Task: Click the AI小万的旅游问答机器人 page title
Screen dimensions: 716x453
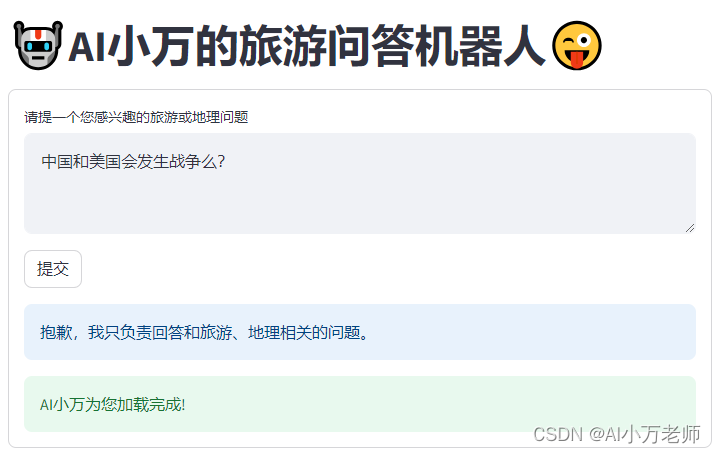Action: pyautogui.click(x=307, y=46)
